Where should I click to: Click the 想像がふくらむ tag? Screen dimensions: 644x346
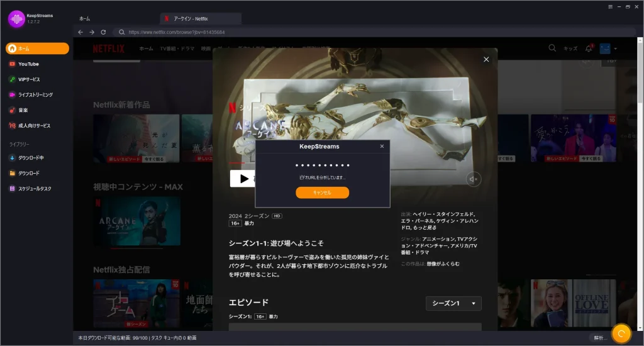coord(443,264)
